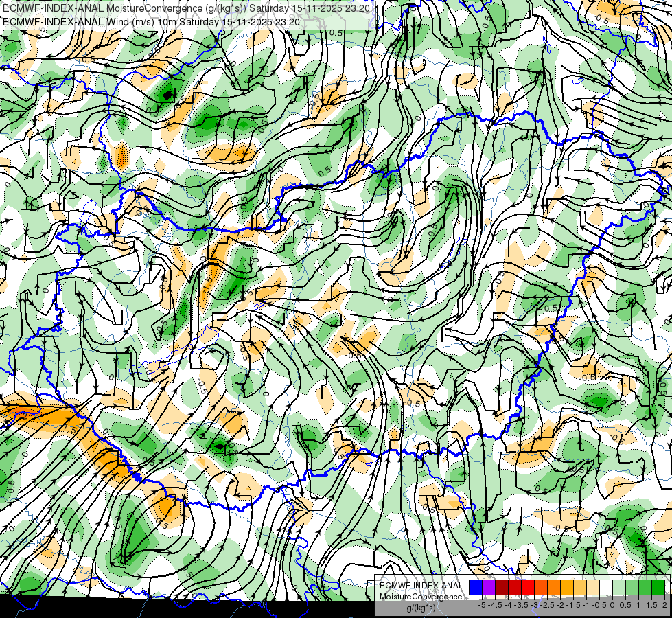Viewport: 672px width, 618px height.
Task: Pick the red-orange swatch between -3 and -2.5
Action: tap(541, 588)
